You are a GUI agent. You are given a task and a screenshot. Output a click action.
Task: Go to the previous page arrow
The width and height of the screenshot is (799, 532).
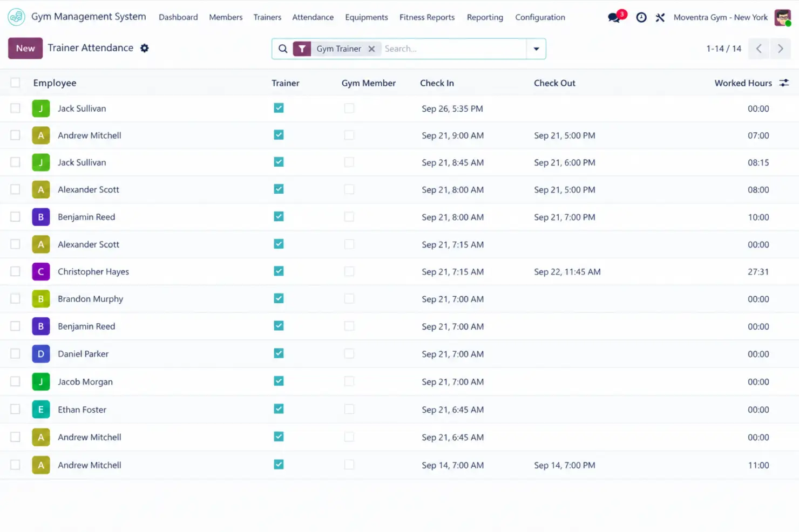pyautogui.click(x=759, y=49)
